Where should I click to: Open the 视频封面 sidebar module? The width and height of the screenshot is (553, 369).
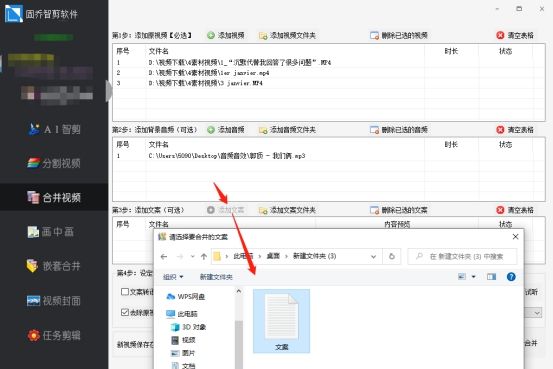click(x=54, y=301)
